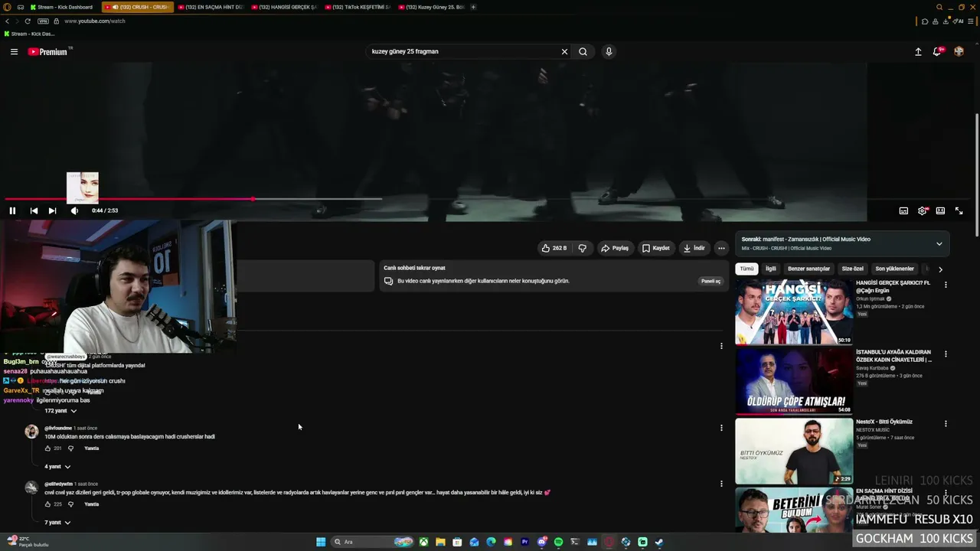Open the YouTube account avatar menu

click(959, 52)
